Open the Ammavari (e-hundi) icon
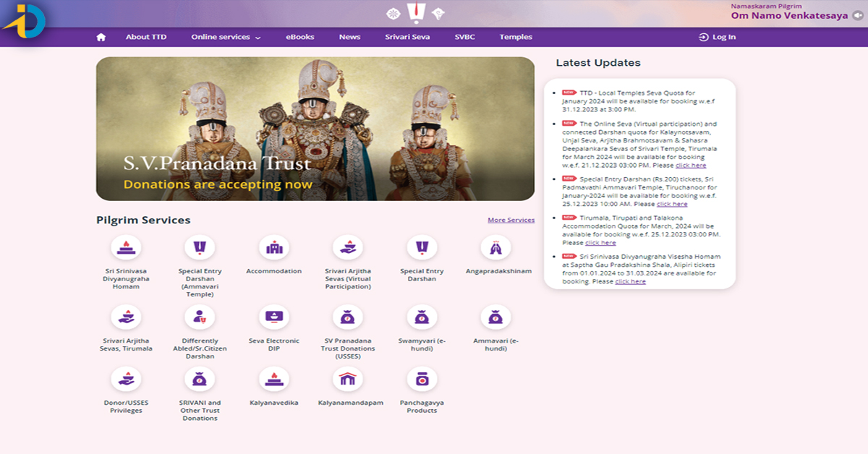This screenshot has width=868, height=454. (495, 318)
